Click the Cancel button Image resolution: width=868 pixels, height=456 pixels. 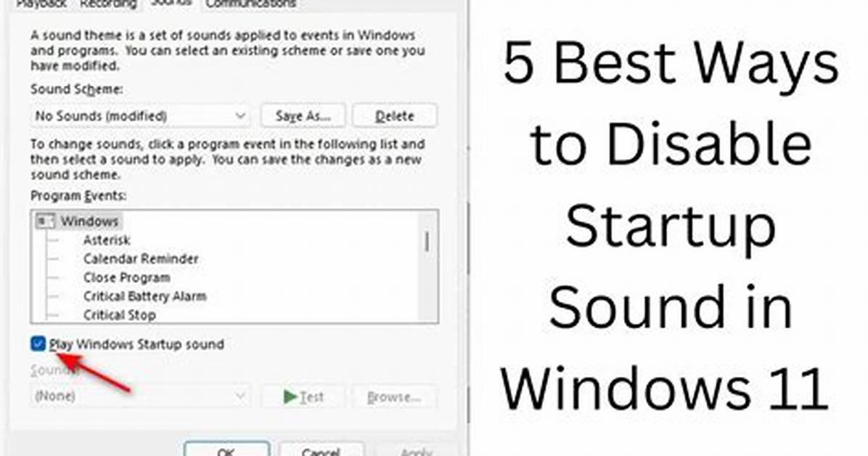tap(321, 449)
